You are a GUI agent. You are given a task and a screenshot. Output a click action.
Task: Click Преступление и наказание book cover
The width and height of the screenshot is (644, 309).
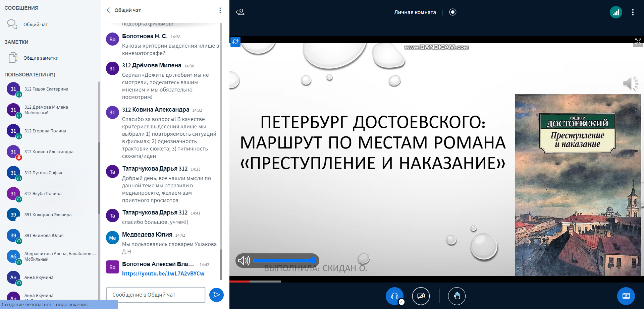pyautogui.click(x=578, y=185)
